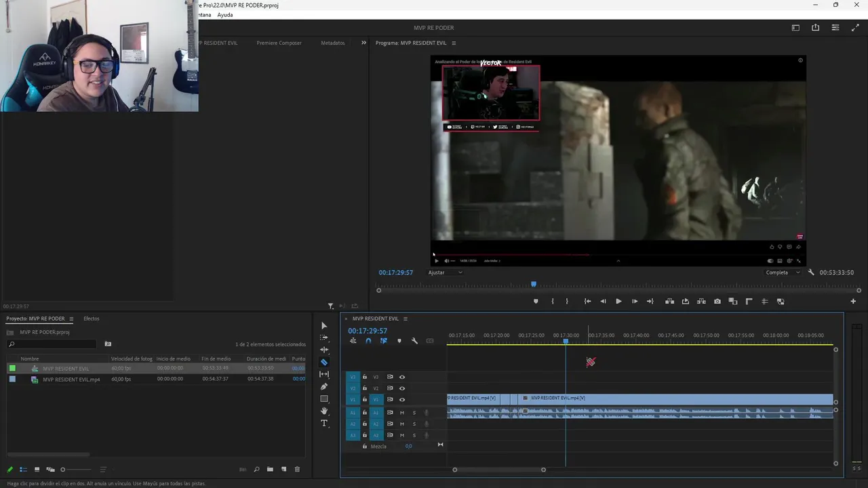Open the Program monitor panel menu
Image resolution: width=868 pixels, height=488 pixels.
coord(454,43)
